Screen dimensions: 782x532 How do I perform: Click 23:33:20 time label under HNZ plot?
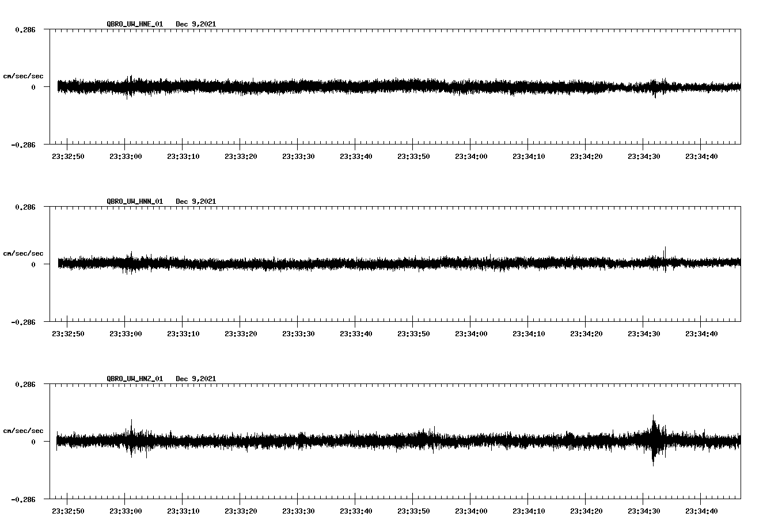pyautogui.click(x=241, y=511)
